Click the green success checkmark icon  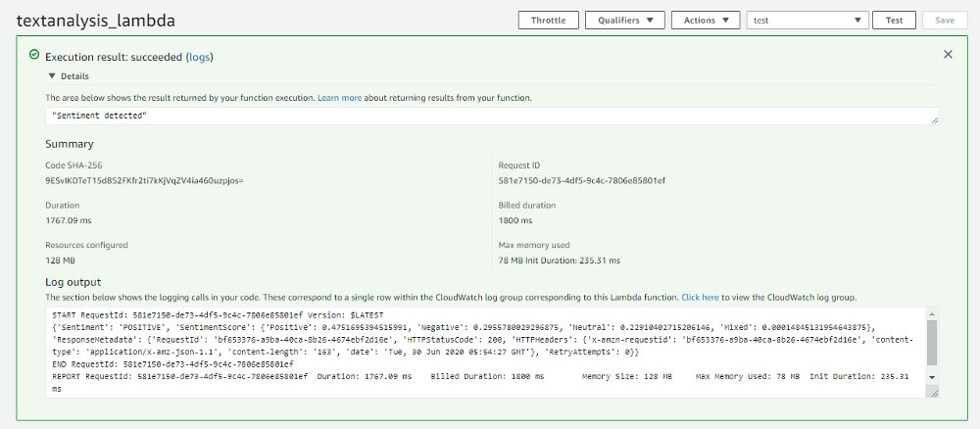tap(34, 56)
